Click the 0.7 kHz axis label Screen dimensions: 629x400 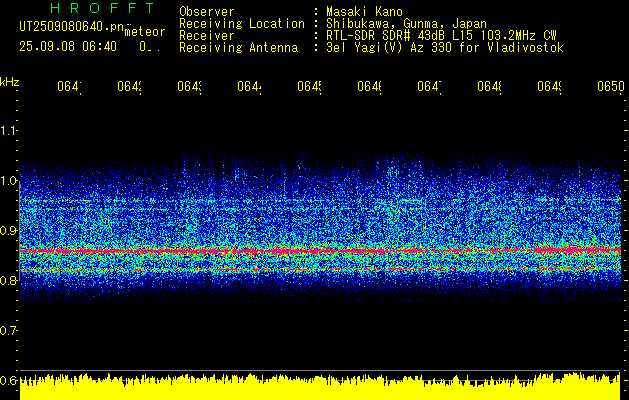(9, 330)
